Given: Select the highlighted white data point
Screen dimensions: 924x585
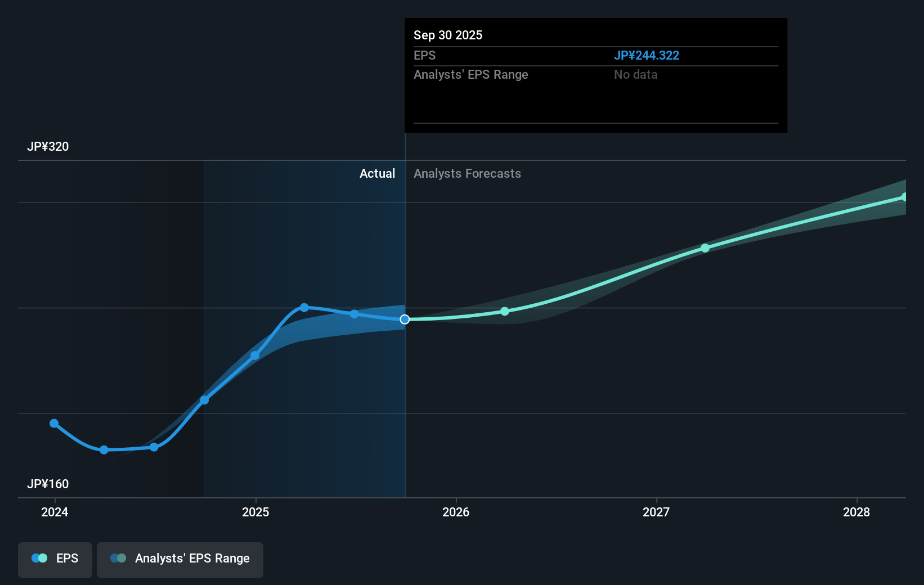Looking at the screenshot, I should (404, 319).
